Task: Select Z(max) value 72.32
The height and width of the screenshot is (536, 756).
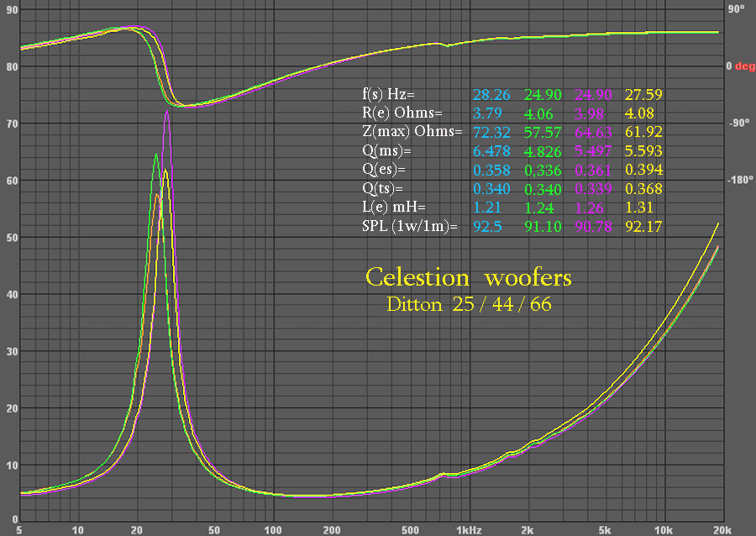Action: [491, 132]
